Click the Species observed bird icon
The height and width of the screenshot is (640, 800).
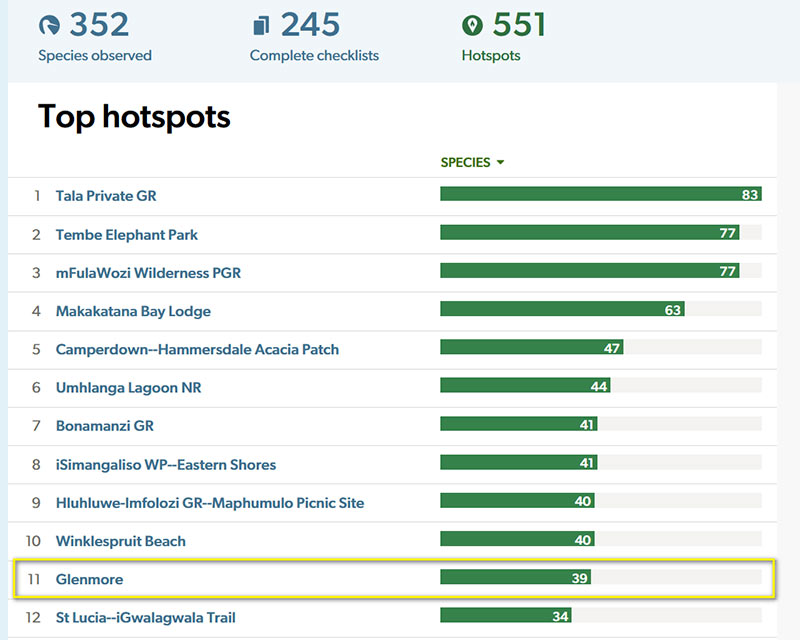pyautogui.click(x=49, y=25)
